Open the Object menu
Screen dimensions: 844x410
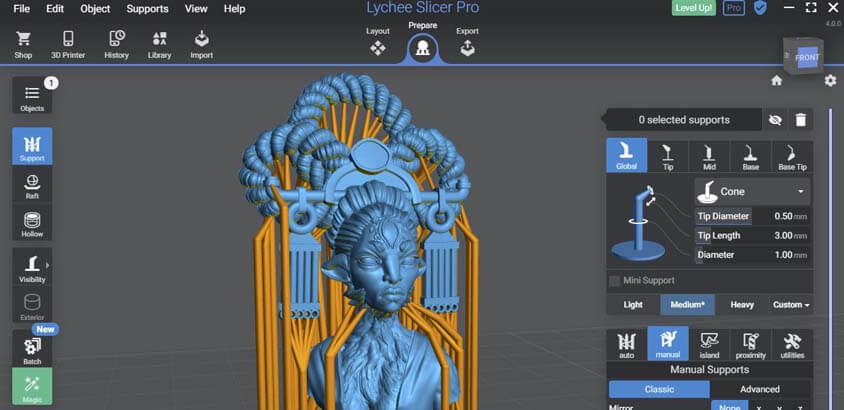coord(95,9)
